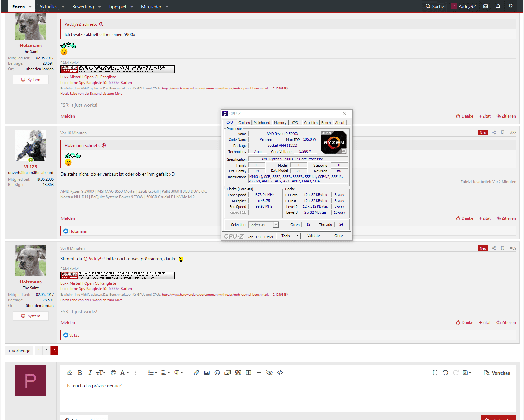The width and height of the screenshot is (524, 420).
Task: Switch to the SPD tab in CPU-Z
Action: tap(295, 123)
